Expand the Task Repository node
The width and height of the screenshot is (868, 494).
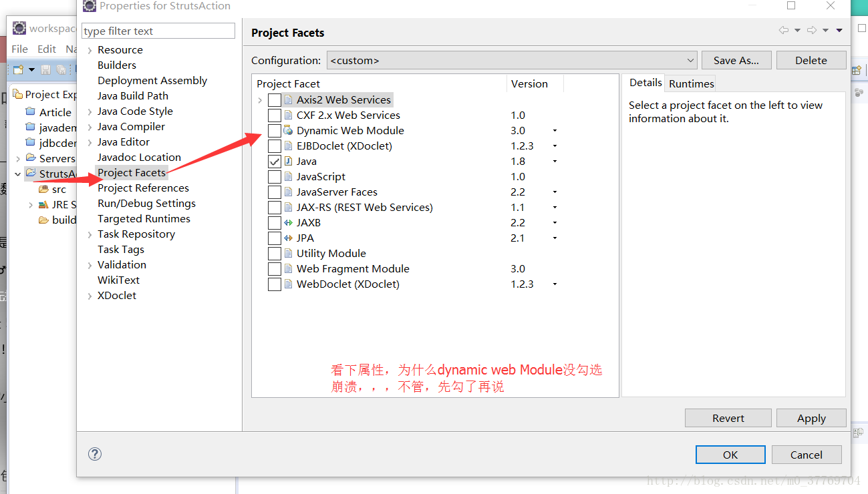90,234
